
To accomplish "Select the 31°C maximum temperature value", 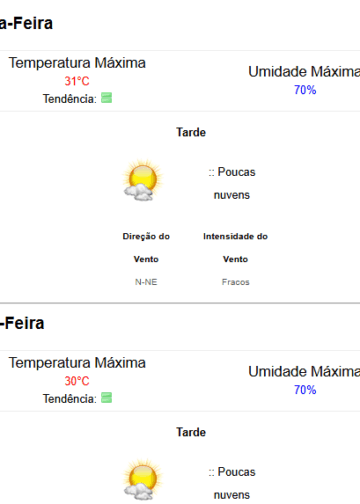I will pyautogui.click(x=77, y=81).
